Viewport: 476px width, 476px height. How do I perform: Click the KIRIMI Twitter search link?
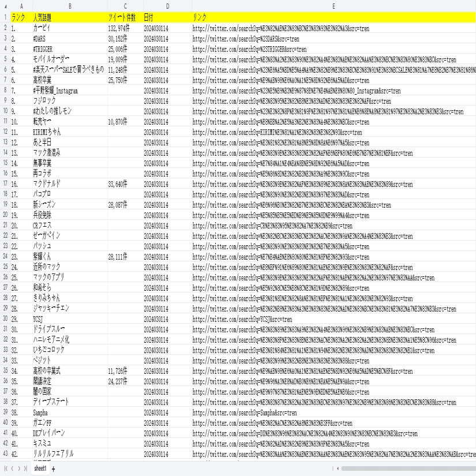277,132
